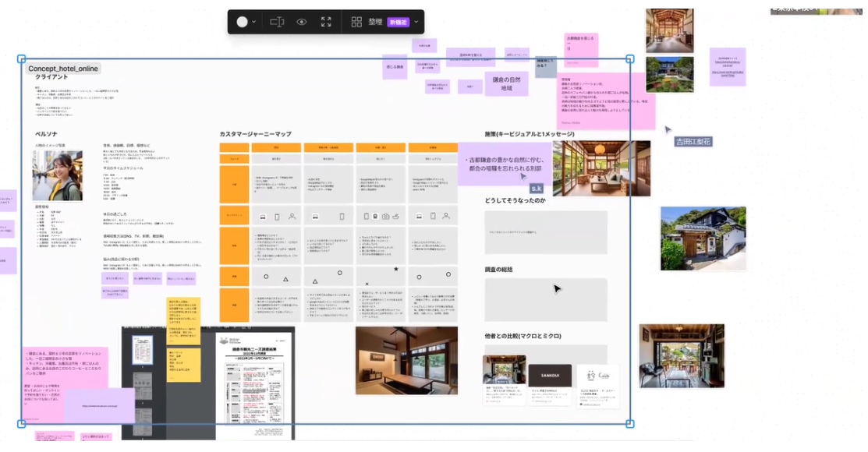The width and height of the screenshot is (868, 452).
Task: Select the Concept_hotel_online section label
Action: point(63,69)
